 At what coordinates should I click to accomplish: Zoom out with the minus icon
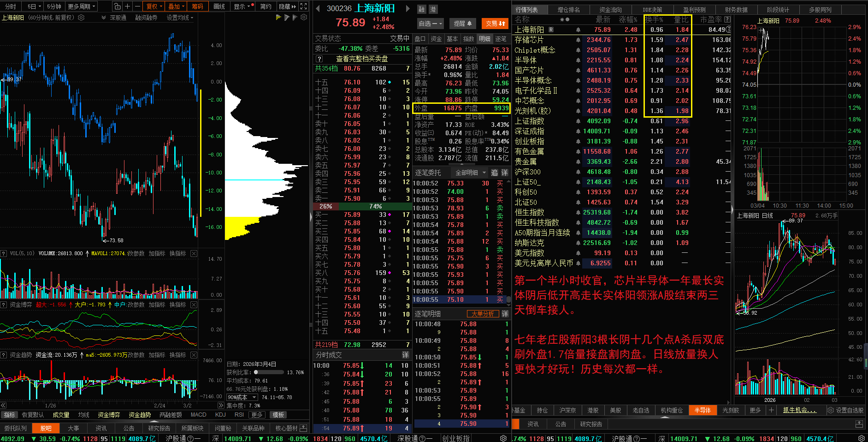(137, 6)
